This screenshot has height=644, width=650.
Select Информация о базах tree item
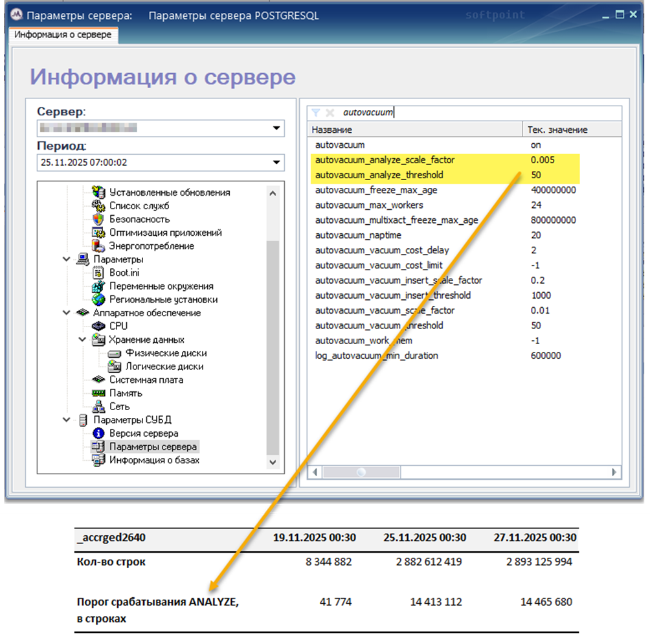click(x=154, y=460)
